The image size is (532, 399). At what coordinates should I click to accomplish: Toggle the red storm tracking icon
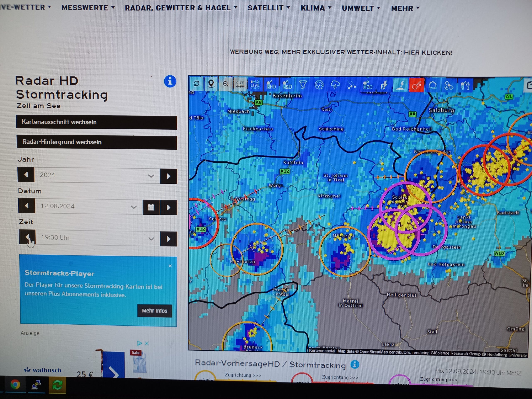tap(416, 85)
